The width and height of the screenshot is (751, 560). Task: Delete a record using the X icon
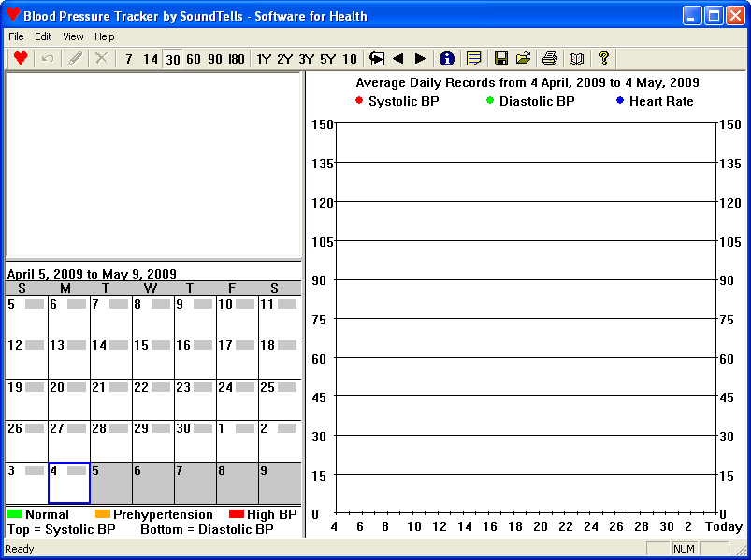point(101,58)
